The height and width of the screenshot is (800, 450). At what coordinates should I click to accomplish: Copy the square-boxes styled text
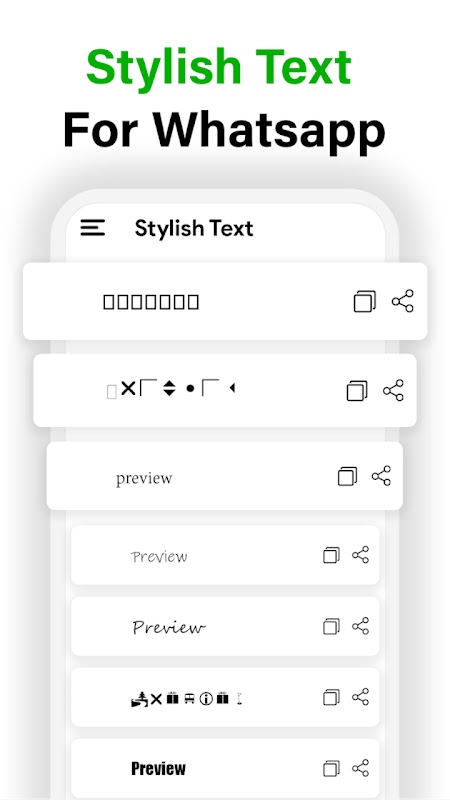click(365, 302)
